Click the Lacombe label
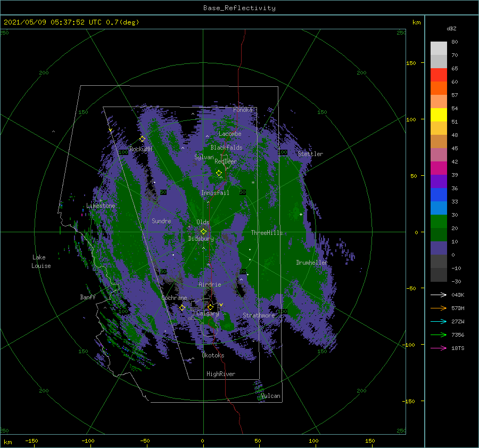This screenshot has height=448, width=479. click(x=230, y=134)
